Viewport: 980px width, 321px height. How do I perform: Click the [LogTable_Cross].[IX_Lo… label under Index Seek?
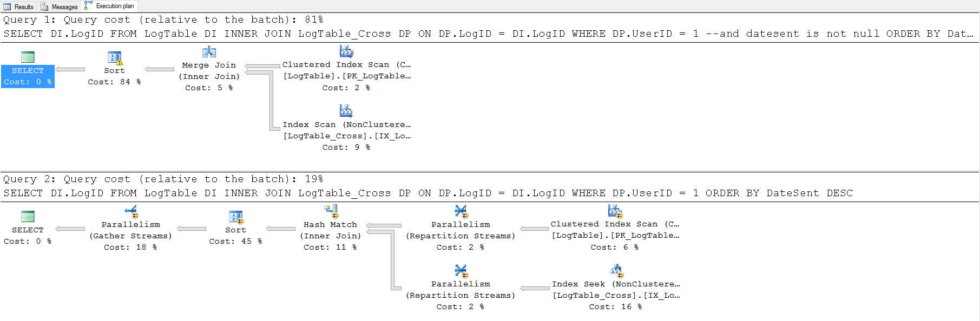tap(616, 296)
